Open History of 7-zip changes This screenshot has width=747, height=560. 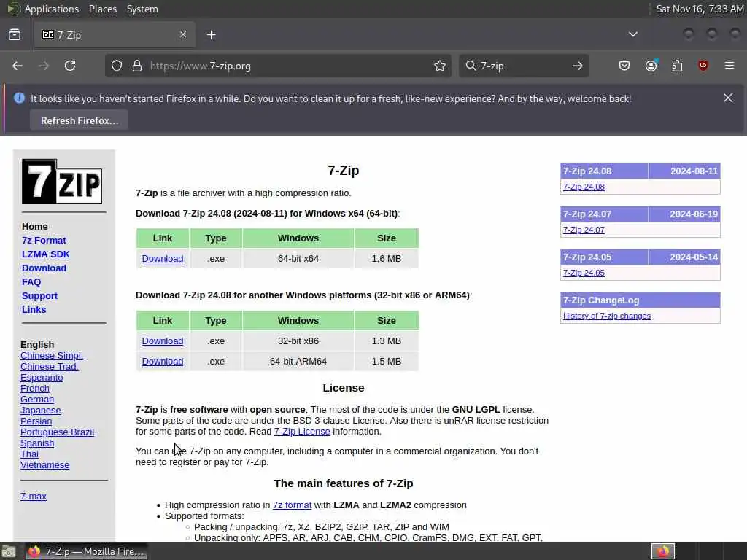[x=606, y=316]
